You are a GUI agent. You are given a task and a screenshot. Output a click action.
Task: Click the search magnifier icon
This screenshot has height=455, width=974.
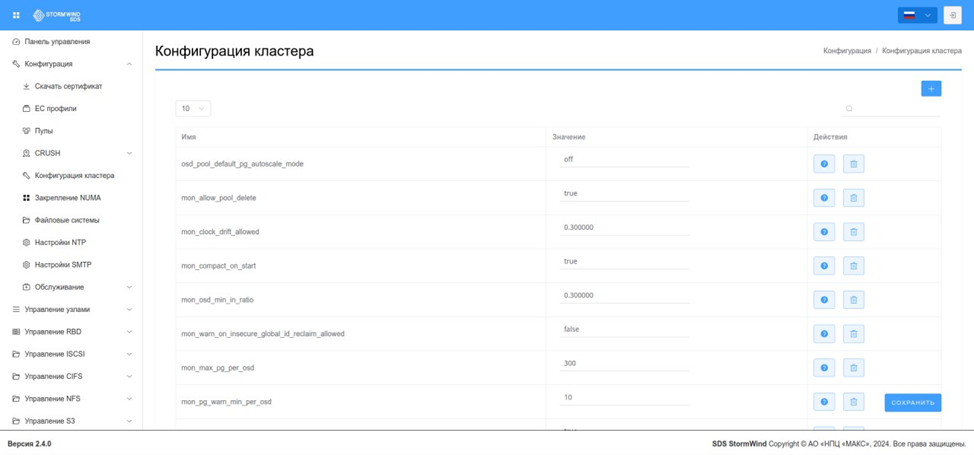pos(849,108)
